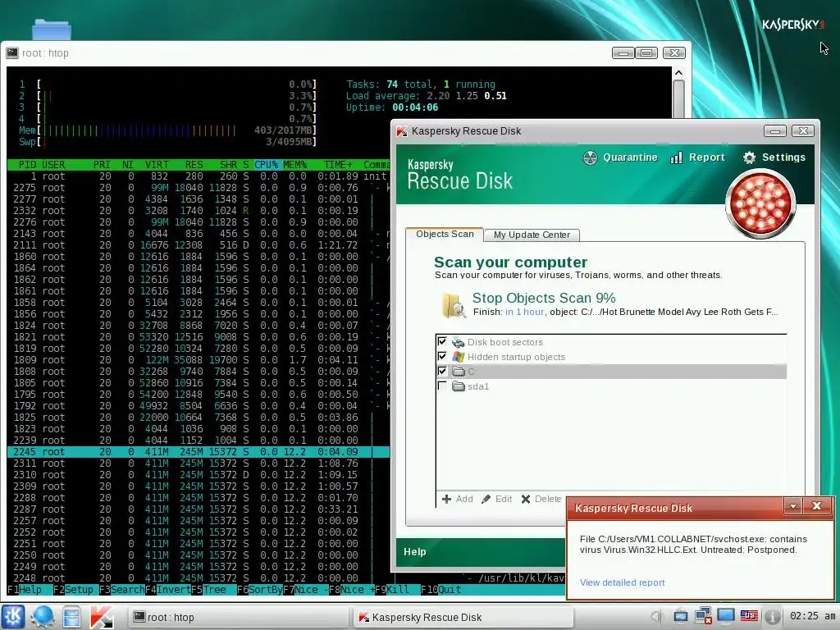This screenshot has height=630, width=840.
Task: Switch to Kaspersky Rescue Disk taskbar entry
Action: [463, 617]
